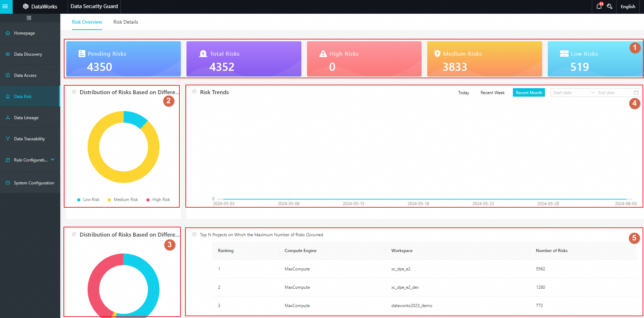Image resolution: width=644 pixels, height=318 pixels.
Task: Click the High Risks warning triangle icon
Action: (x=323, y=54)
